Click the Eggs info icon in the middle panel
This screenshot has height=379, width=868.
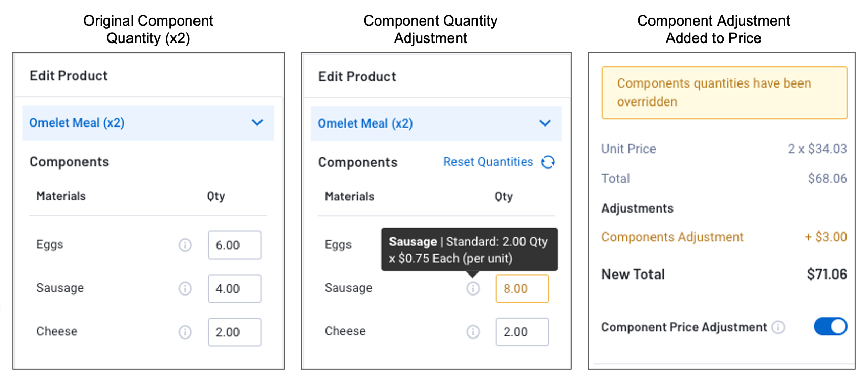pyautogui.click(x=473, y=245)
